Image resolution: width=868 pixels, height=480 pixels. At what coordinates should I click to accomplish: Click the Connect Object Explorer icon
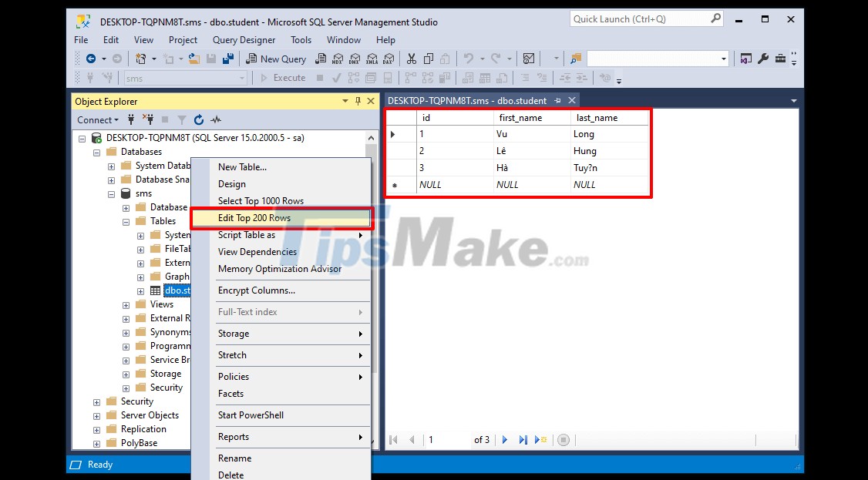click(131, 119)
